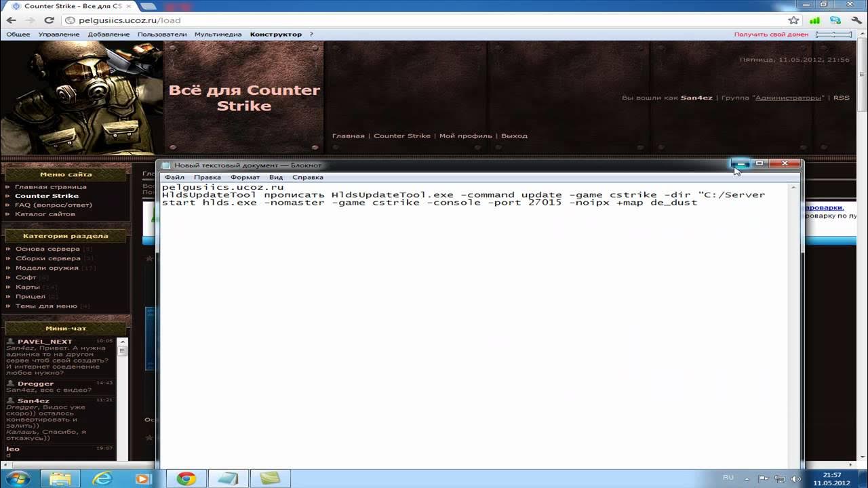This screenshot has width=868, height=488.
Task: Open the Добавление admin bar menu
Action: (x=108, y=34)
